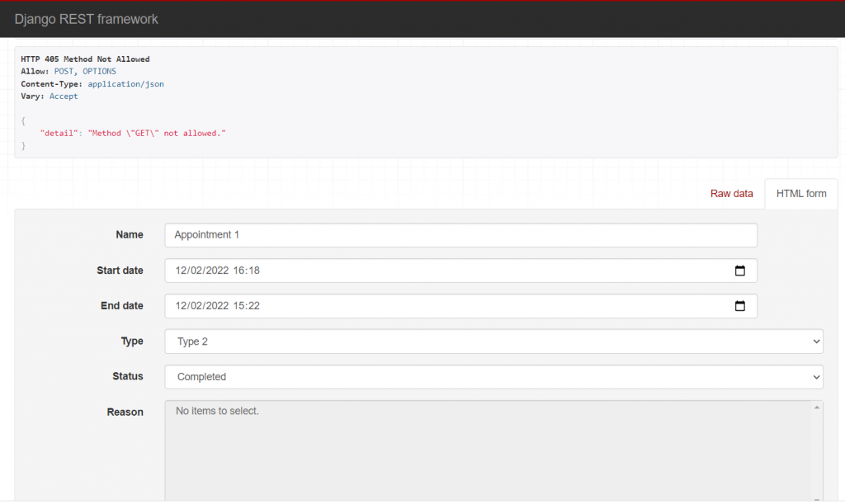Switch to the Raw data tab

click(731, 194)
